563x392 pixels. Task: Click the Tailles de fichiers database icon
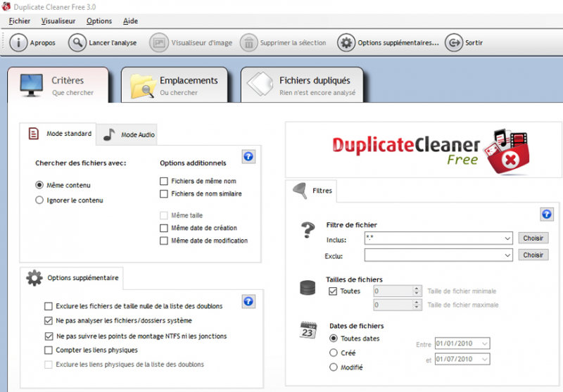click(x=308, y=288)
